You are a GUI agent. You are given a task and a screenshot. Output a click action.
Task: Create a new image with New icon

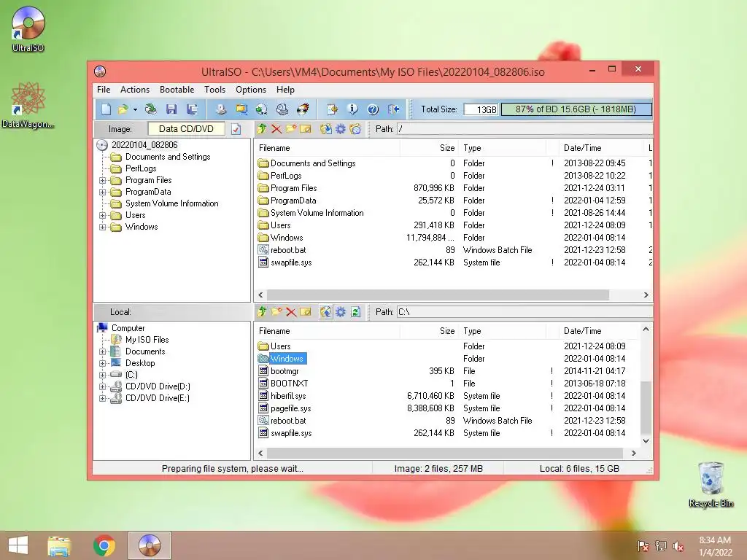[106, 109]
